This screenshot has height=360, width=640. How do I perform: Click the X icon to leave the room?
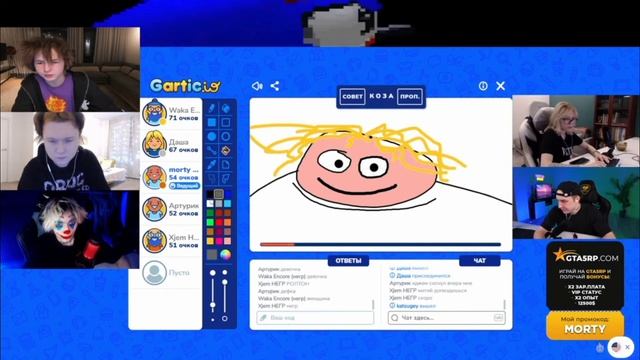click(500, 86)
